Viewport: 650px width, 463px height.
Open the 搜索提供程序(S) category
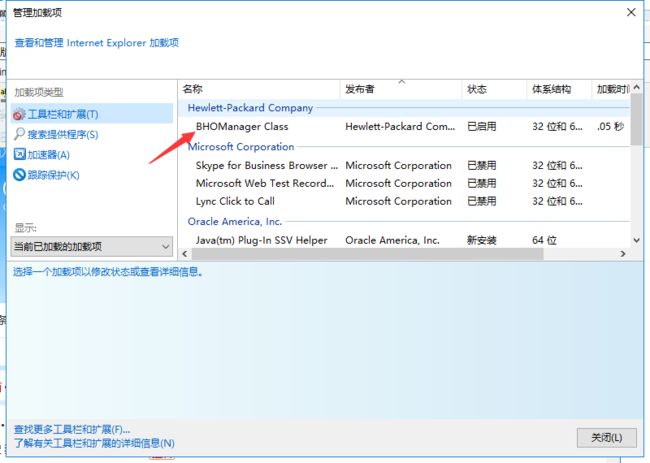pos(63,134)
